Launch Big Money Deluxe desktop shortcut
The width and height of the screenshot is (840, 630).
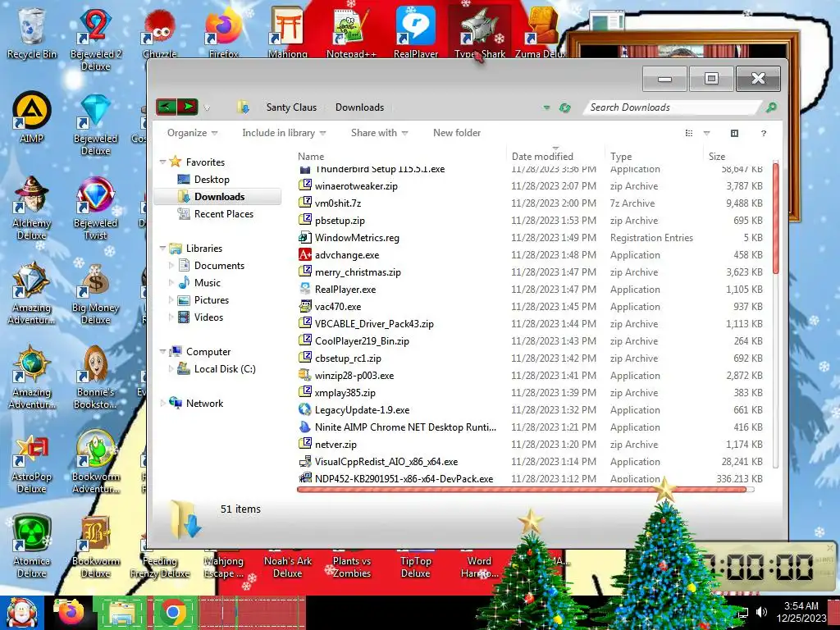(x=95, y=294)
